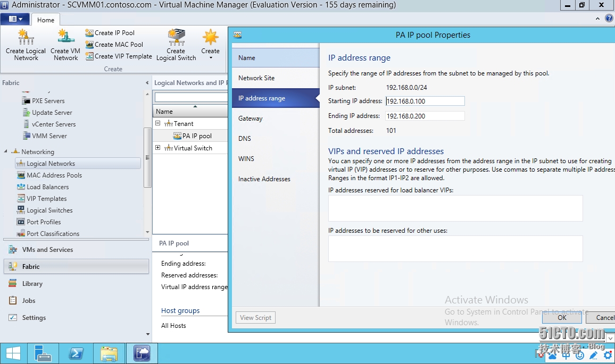Open the Fabric workspace
The image size is (615, 364).
(x=76, y=266)
